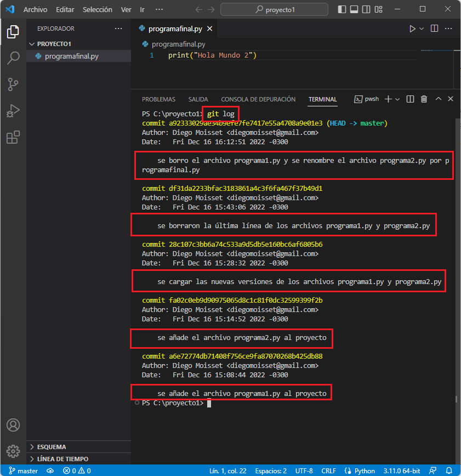Toggle the bottom panel visibility
Image resolution: width=461 pixels, height=476 pixels.
coord(354,9)
